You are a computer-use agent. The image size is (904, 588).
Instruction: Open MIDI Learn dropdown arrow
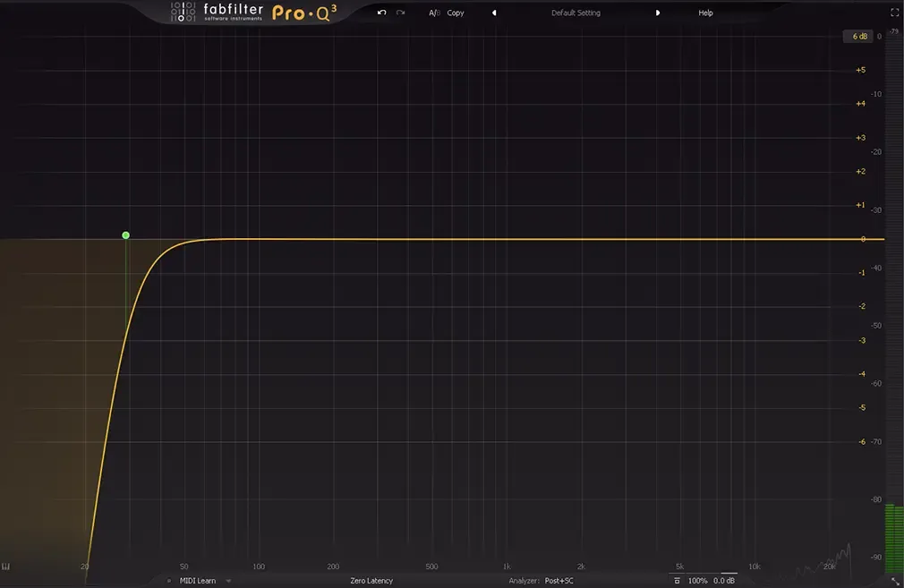pyautogui.click(x=228, y=581)
